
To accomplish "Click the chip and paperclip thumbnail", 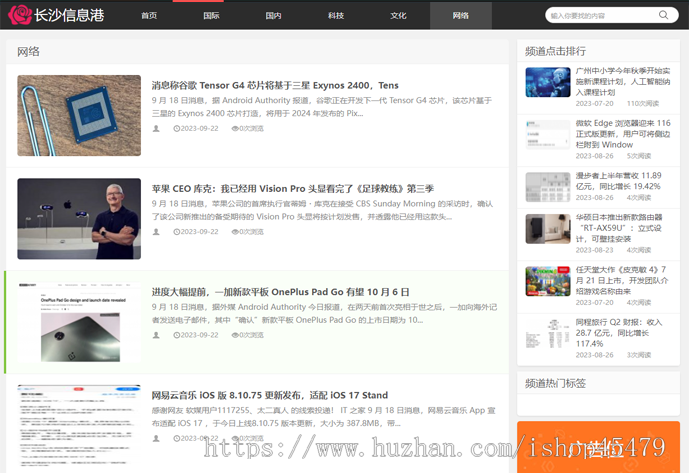I will click(x=79, y=116).
